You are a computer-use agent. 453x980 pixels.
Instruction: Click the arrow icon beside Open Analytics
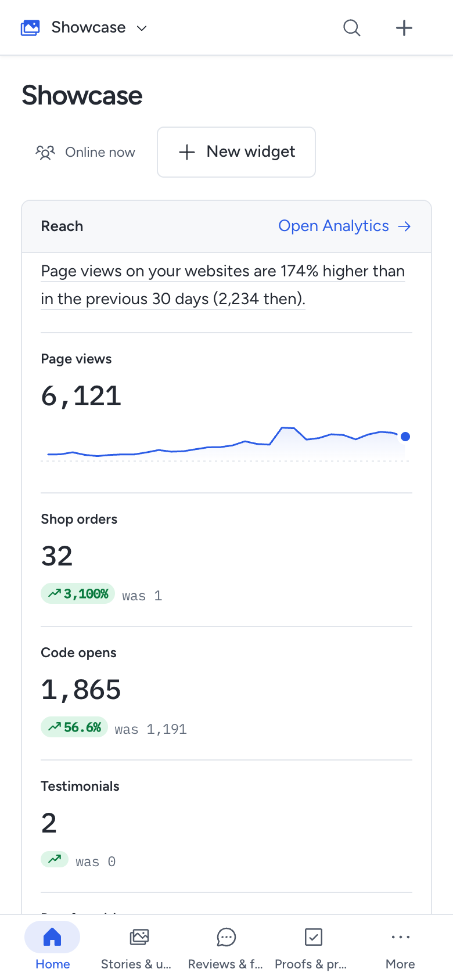(x=404, y=226)
